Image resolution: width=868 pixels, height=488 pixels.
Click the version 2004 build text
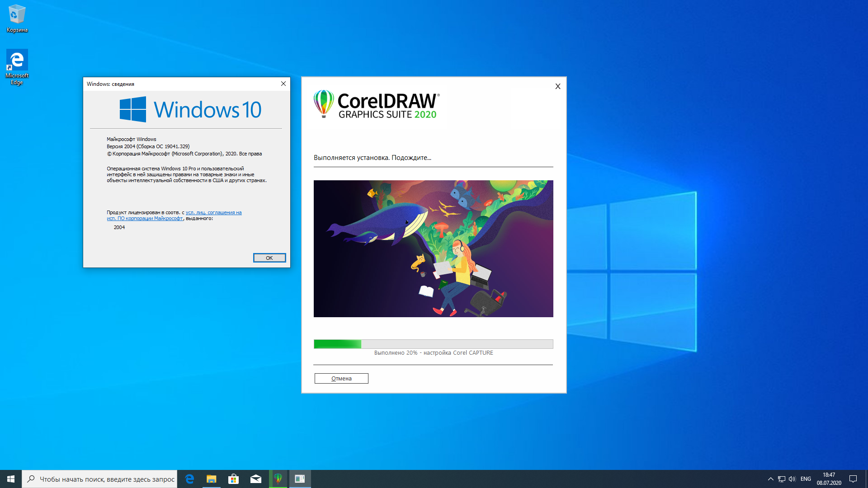148,146
